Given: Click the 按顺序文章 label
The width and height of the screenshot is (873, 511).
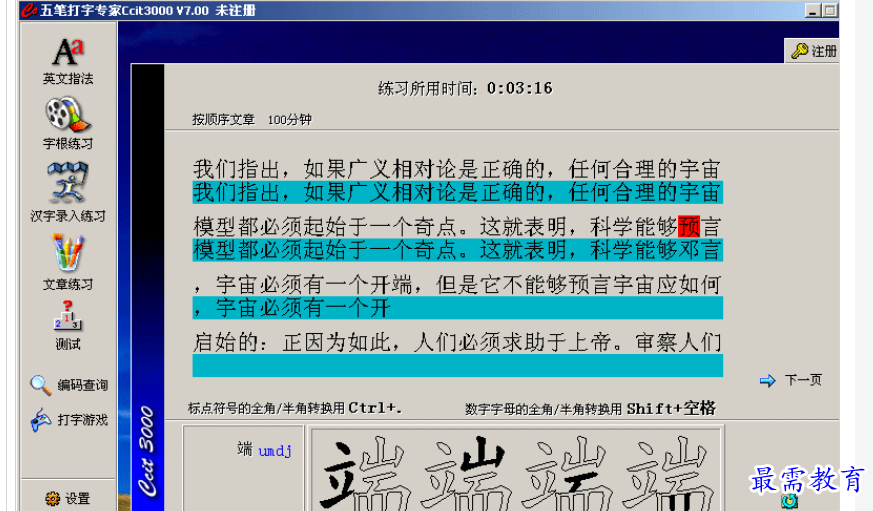Looking at the screenshot, I should point(223,120).
